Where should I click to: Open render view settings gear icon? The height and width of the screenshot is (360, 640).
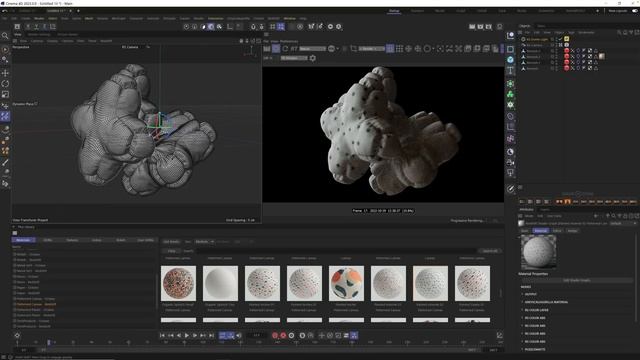coord(313,58)
